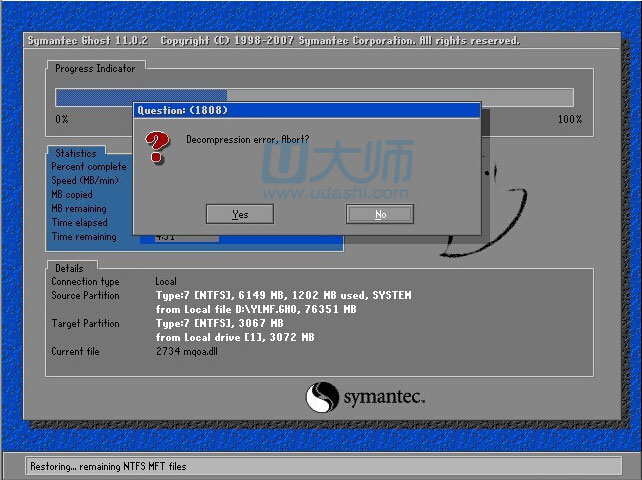Click the 'symantec.' wordmark text
This screenshot has height=480, width=642.
tap(384, 397)
